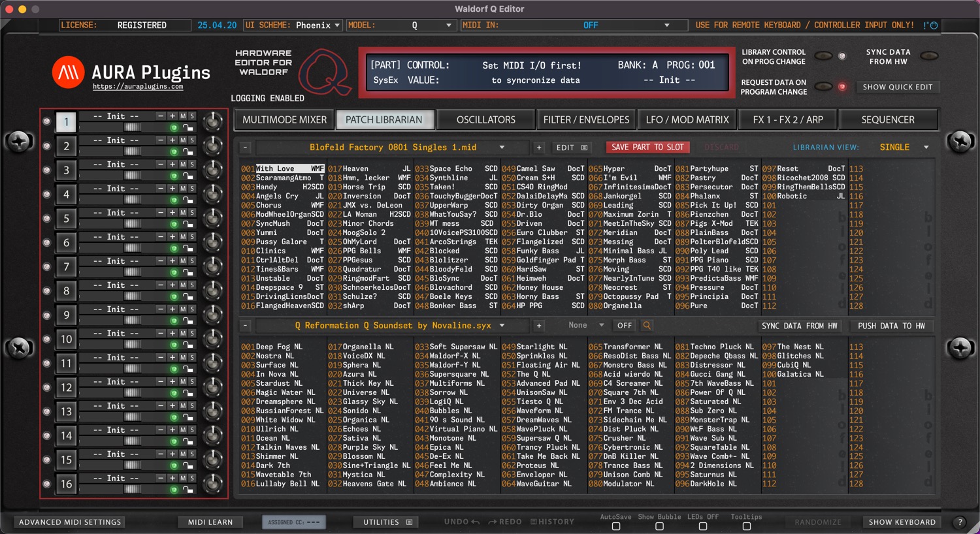Click Push Data To HW button
The width and height of the screenshot is (980, 534).
point(891,326)
